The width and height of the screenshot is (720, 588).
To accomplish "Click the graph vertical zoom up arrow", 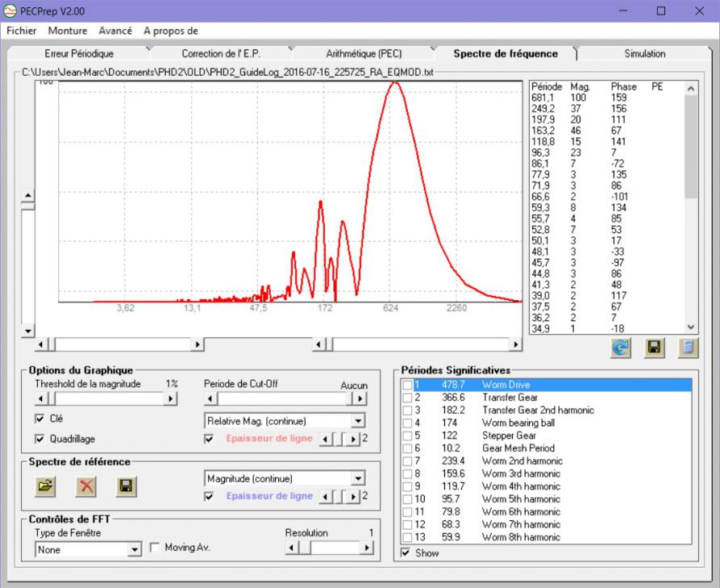I will 28,196.
